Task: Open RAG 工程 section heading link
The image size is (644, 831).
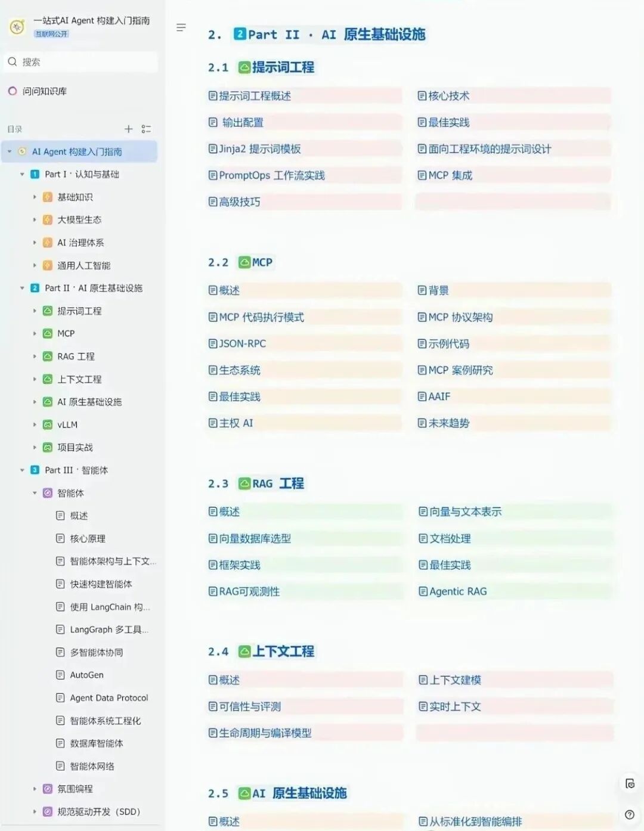Action: [x=278, y=483]
